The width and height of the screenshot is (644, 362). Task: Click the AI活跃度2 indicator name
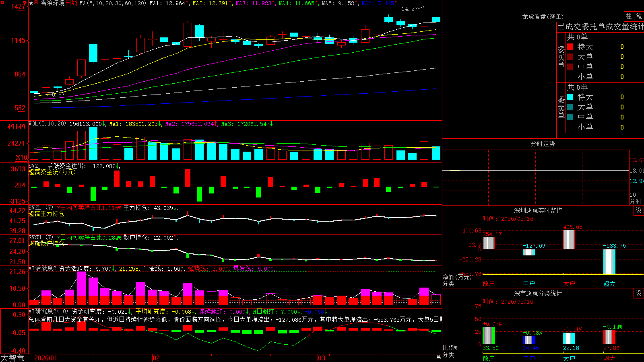click(43, 268)
